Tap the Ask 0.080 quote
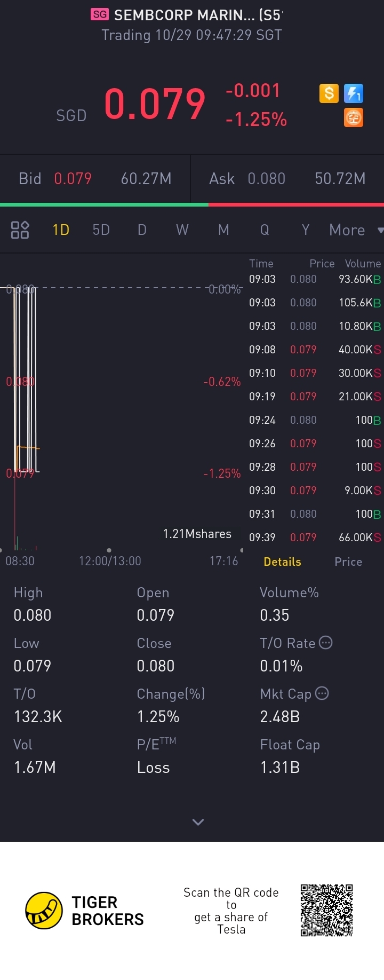The height and width of the screenshot is (980, 384). tap(287, 179)
